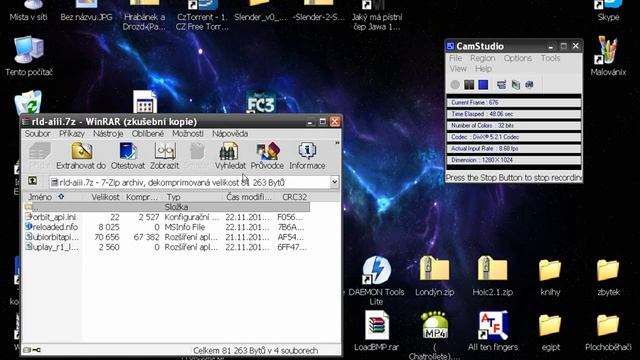This screenshot has height=360, width=640.
Task: Select Bez názvu.JPG desktop file
Action: tap(86, 10)
